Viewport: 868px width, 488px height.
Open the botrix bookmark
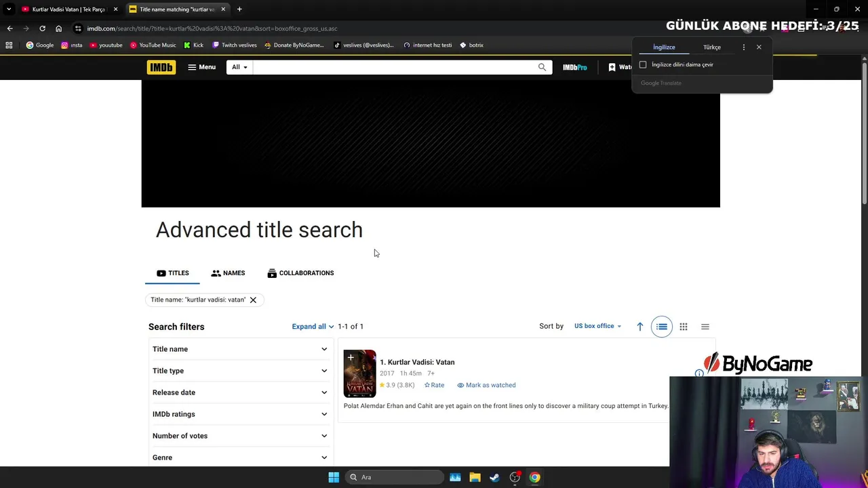472,45
